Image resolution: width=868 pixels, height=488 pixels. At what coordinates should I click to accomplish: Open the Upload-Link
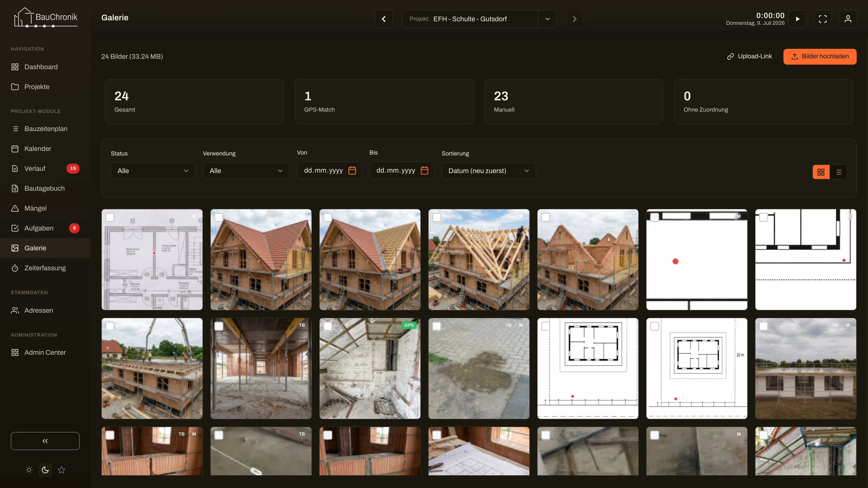coord(749,56)
